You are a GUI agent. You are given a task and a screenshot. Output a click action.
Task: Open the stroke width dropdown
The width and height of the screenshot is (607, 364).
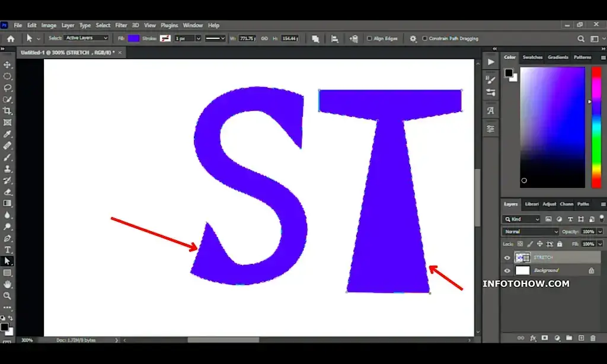(198, 39)
